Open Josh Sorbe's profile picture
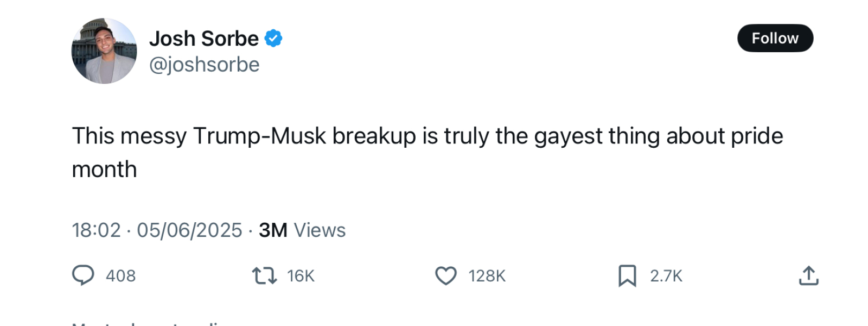This screenshot has width=868, height=326. click(x=104, y=51)
